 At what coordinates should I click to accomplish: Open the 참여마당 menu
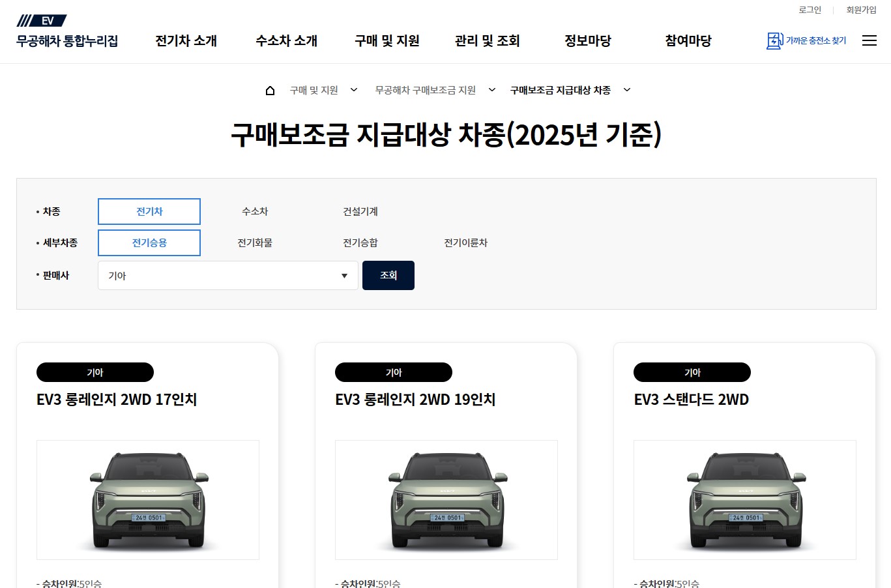coord(688,40)
